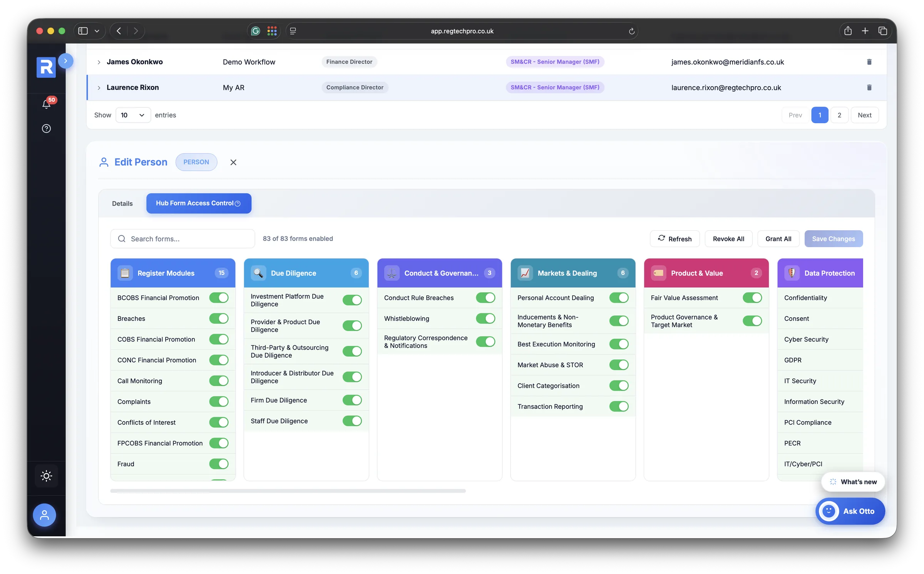Disable the Breaches form toggle
This screenshot has width=924, height=574.
pos(219,318)
